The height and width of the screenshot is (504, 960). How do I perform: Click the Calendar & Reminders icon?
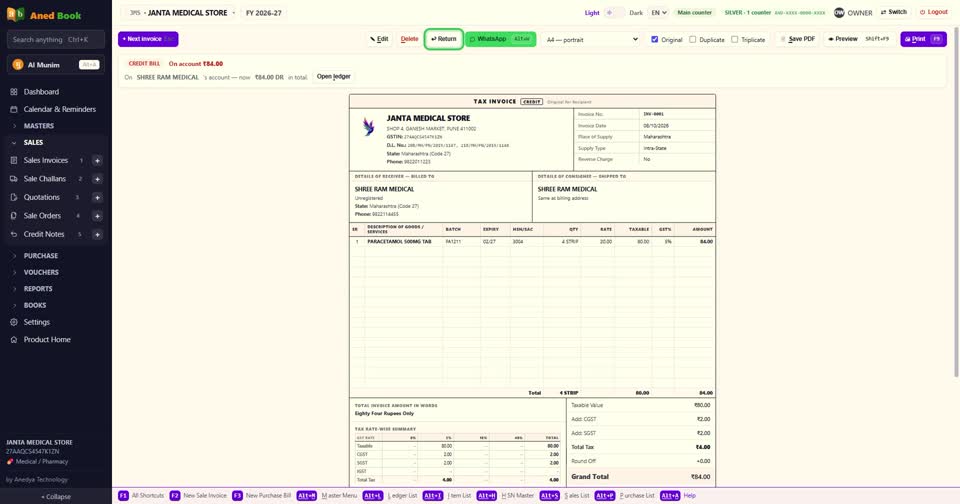(x=14, y=109)
